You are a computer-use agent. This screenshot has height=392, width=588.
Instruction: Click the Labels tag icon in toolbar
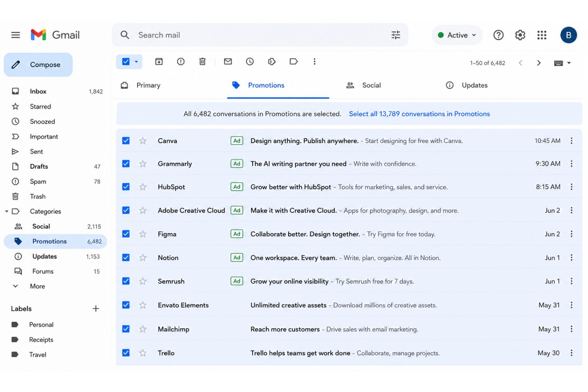(x=294, y=62)
